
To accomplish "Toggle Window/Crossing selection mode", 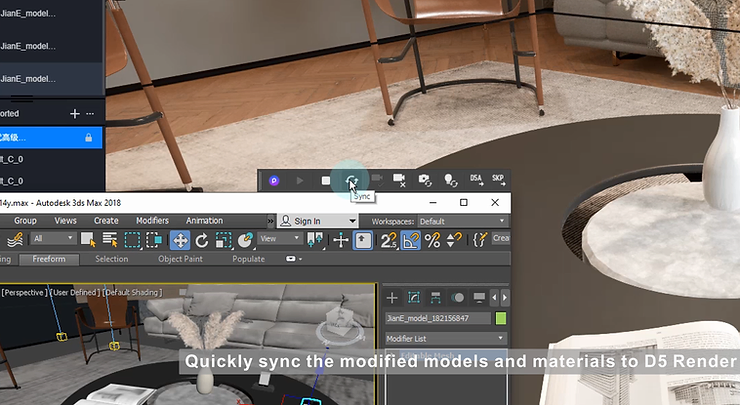I will click(x=154, y=240).
